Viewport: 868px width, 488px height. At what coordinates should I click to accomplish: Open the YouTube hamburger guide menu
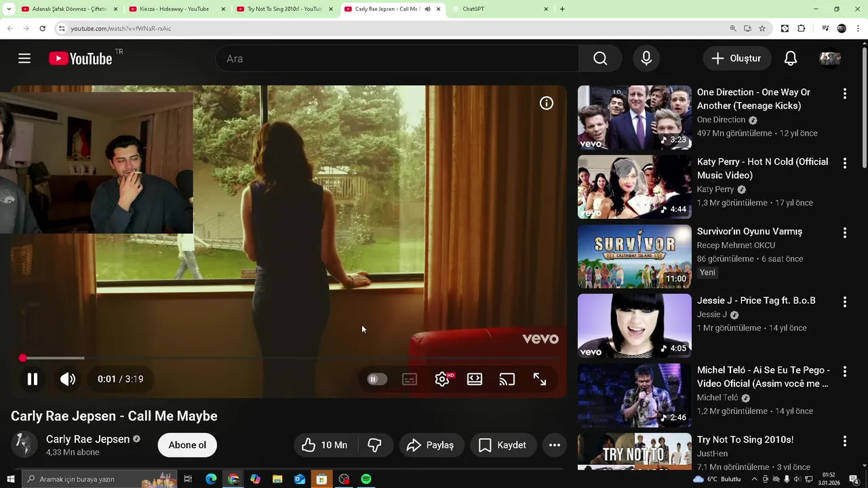click(x=24, y=58)
